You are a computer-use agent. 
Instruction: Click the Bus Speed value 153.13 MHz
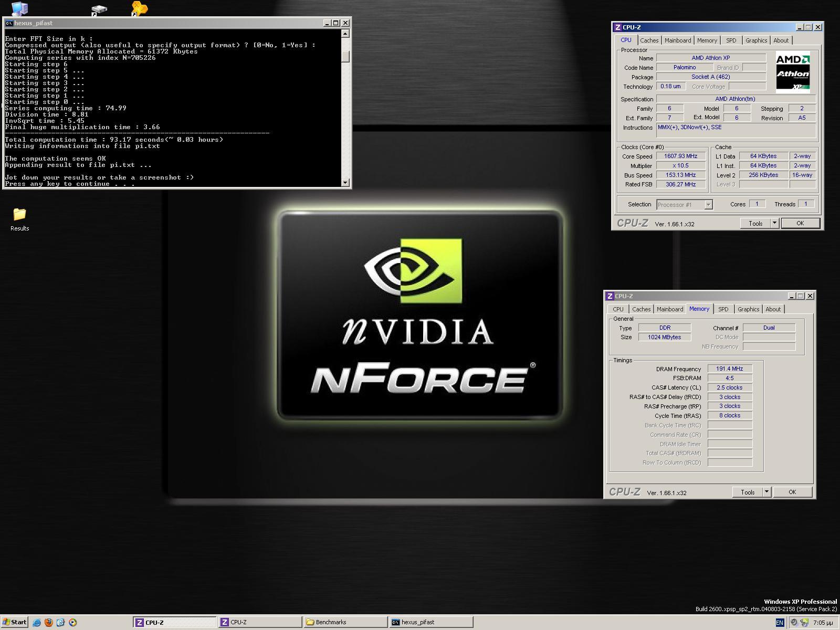point(681,175)
